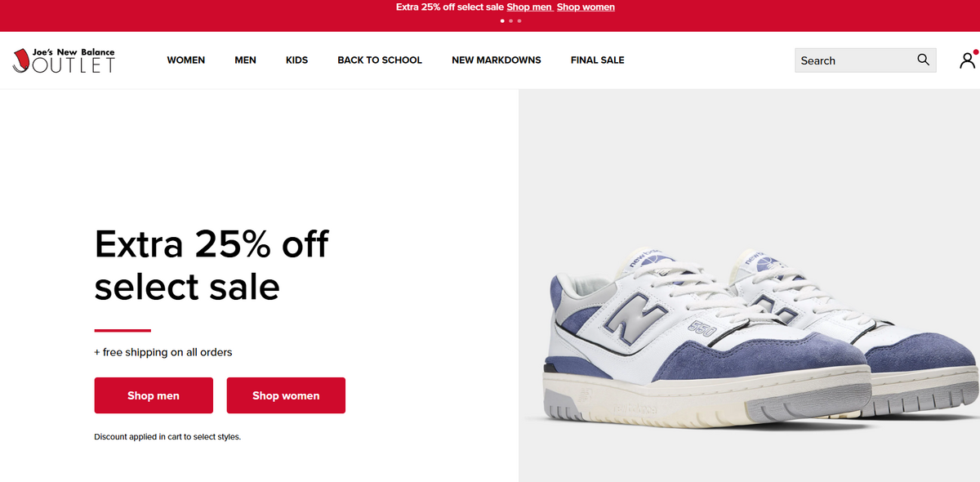Click the magnifying glass search icon
The width and height of the screenshot is (980, 482).
pos(923,60)
